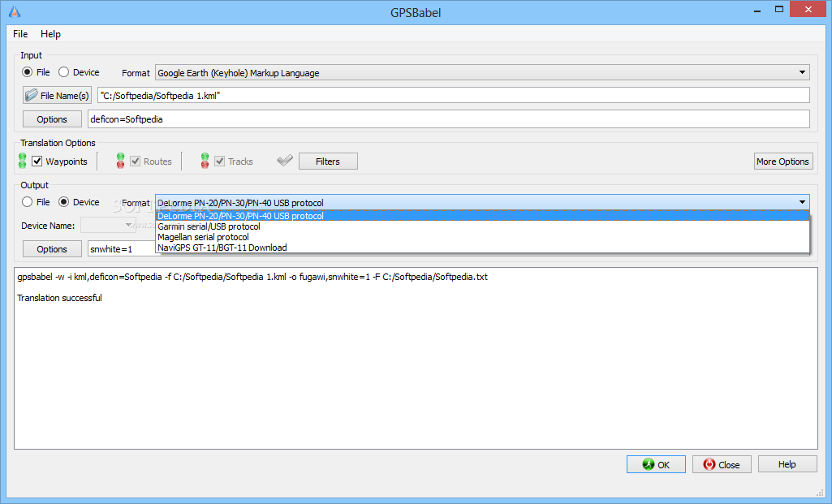Select the output File radio button
The height and width of the screenshot is (504, 832).
click(x=27, y=201)
